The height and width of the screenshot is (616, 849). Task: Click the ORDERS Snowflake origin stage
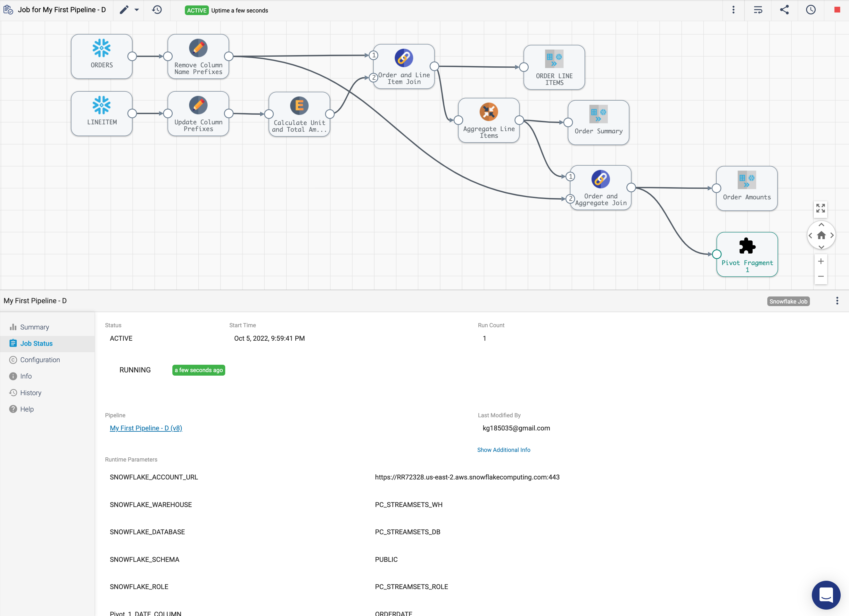(x=102, y=56)
